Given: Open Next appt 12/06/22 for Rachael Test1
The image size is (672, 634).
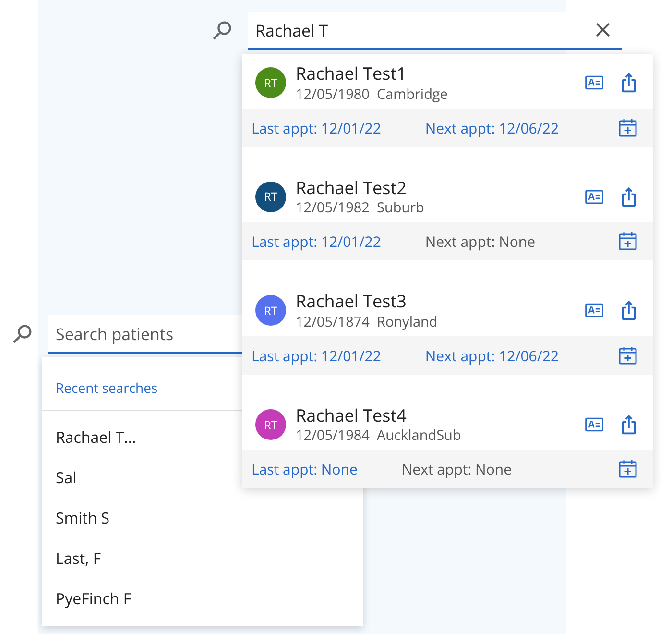Looking at the screenshot, I should tap(492, 129).
